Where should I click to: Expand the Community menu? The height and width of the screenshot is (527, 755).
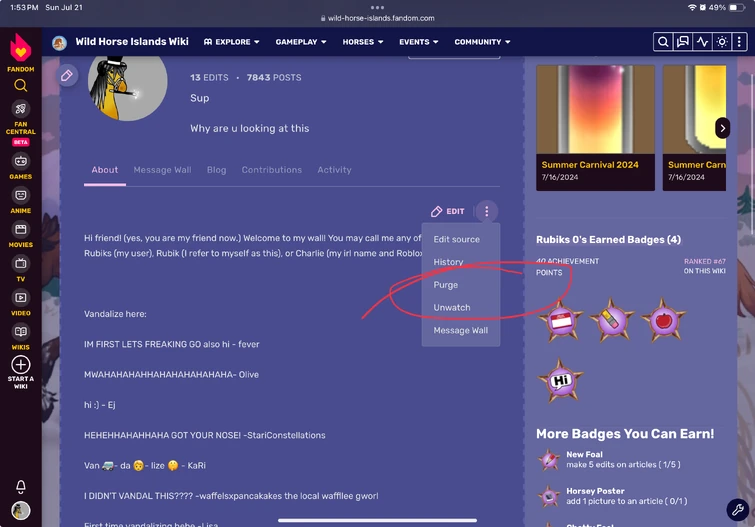click(482, 42)
